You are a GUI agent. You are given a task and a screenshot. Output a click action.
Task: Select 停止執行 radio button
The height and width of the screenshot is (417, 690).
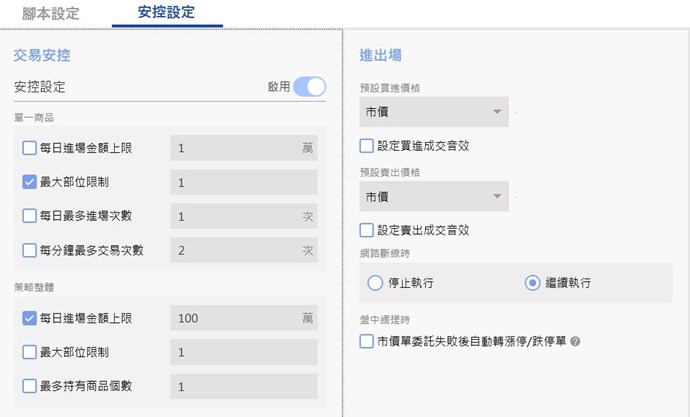(x=375, y=283)
